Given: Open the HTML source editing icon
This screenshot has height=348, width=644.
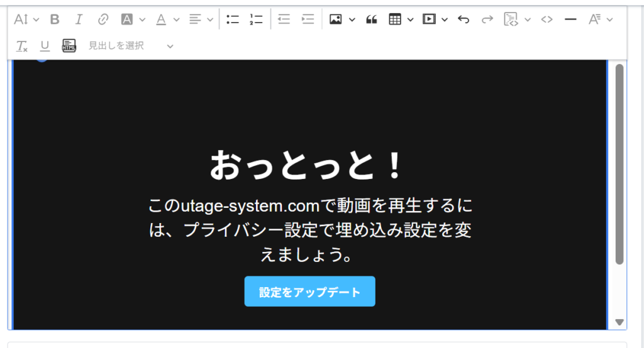Looking at the screenshot, I should [69, 46].
